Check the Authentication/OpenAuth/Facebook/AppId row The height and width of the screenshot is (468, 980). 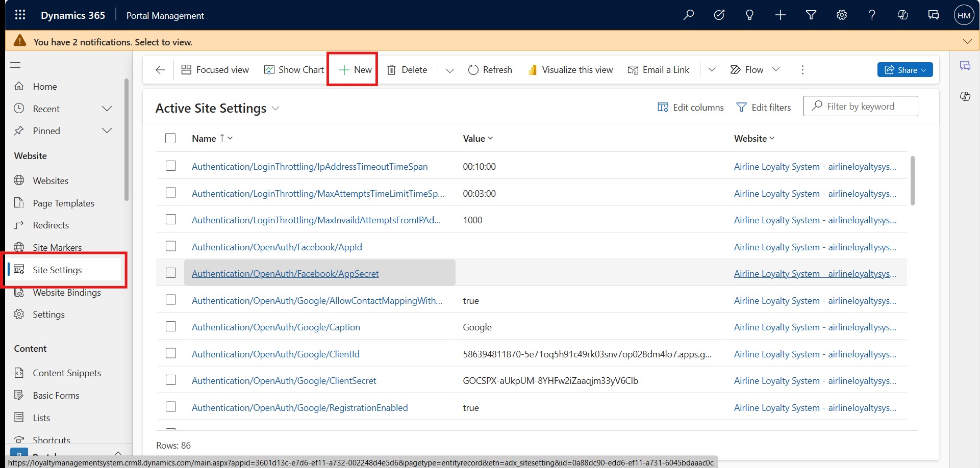170,246
